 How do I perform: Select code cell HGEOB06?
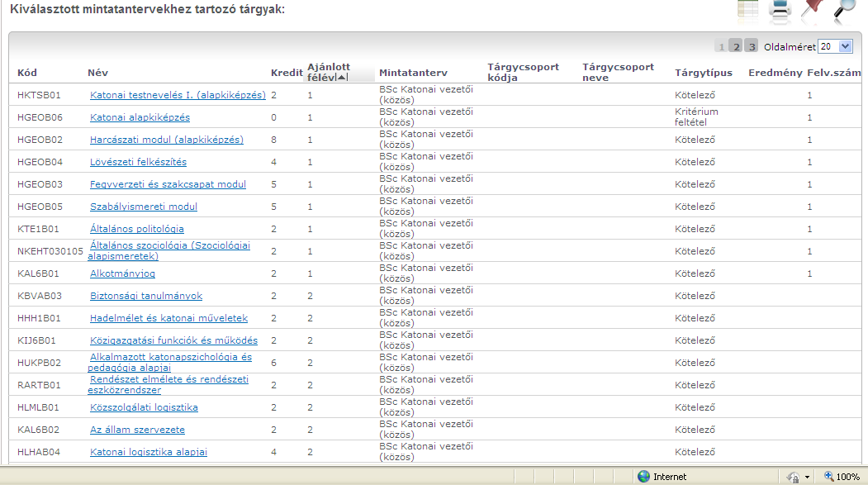coord(40,117)
